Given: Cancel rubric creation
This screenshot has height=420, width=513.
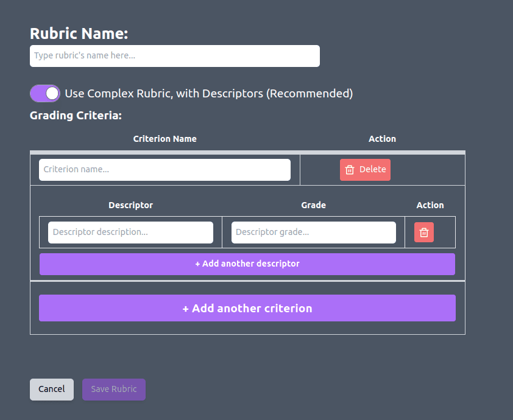Looking at the screenshot, I should [52, 390].
